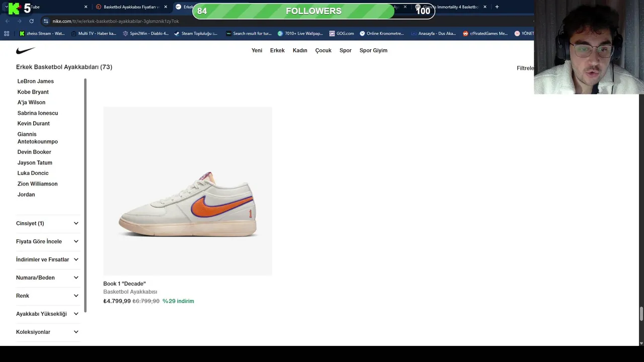Open the Spor menu
This screenshot has width=644, height=362.
point(345,50)
